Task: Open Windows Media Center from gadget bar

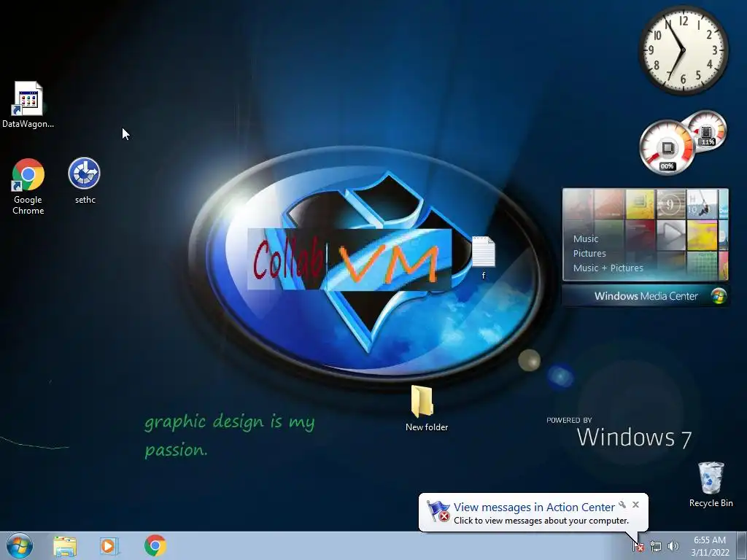Action: tap(646, 296)
